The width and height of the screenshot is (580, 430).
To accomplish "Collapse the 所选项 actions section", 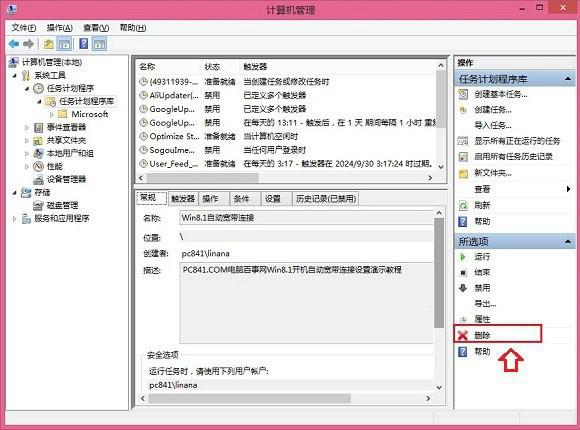I will pyautogui.click(x=568, y=242).
